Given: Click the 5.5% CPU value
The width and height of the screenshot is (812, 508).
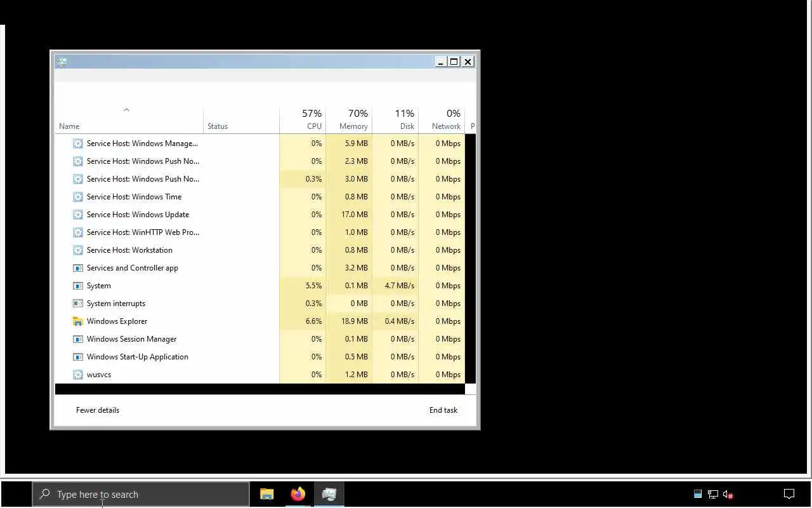Looking at the screenshot, I should tap(313, 286).
